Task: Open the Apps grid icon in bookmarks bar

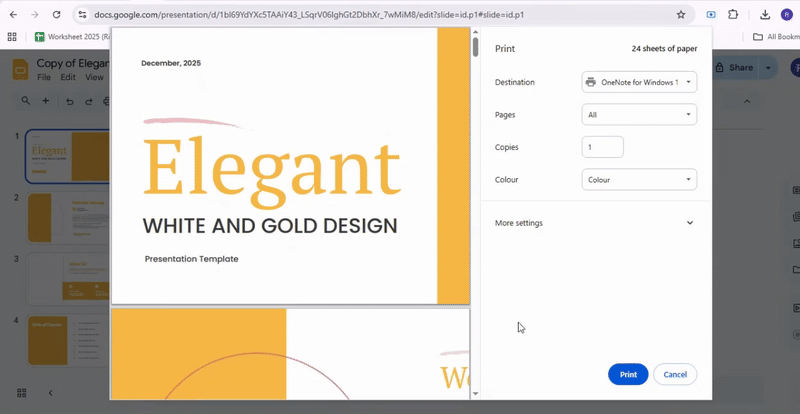Action: coord(12,37)
